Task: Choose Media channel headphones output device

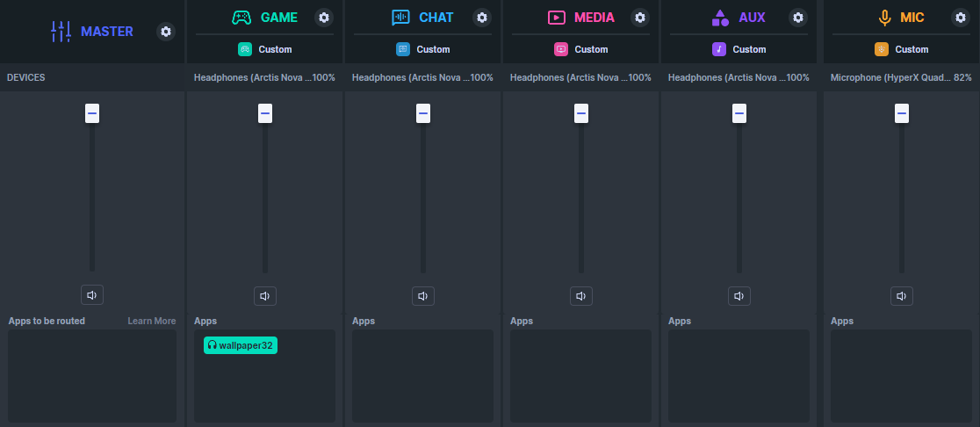Action: click(x=569, y=77)
